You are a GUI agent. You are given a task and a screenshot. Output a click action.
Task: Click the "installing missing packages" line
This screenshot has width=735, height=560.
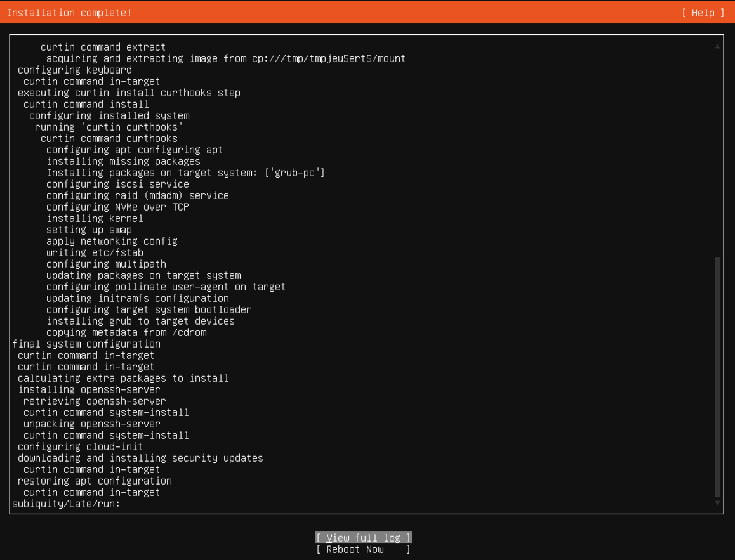point(123,161)
